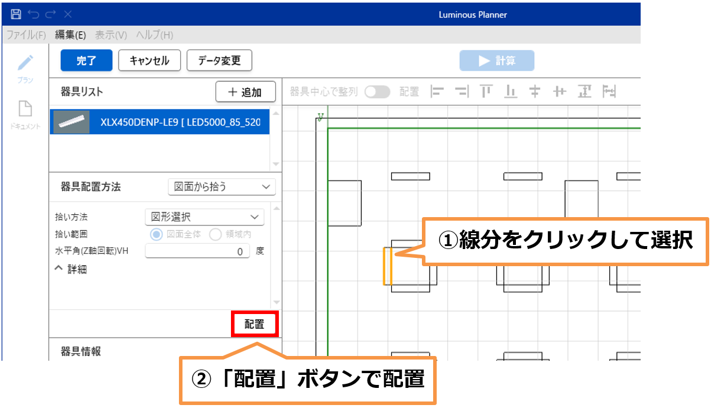
Task: Click the align top edges icon
Action: (486, 91)
